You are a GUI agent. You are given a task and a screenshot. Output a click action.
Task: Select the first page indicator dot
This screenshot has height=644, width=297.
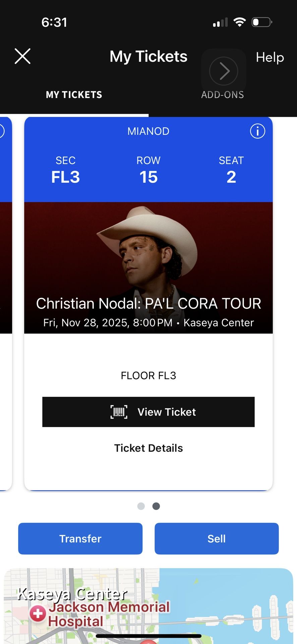pos(141,506)
